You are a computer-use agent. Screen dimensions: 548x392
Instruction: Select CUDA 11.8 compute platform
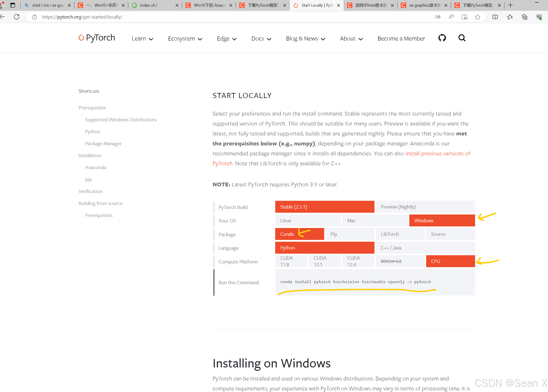click(291, 261)
